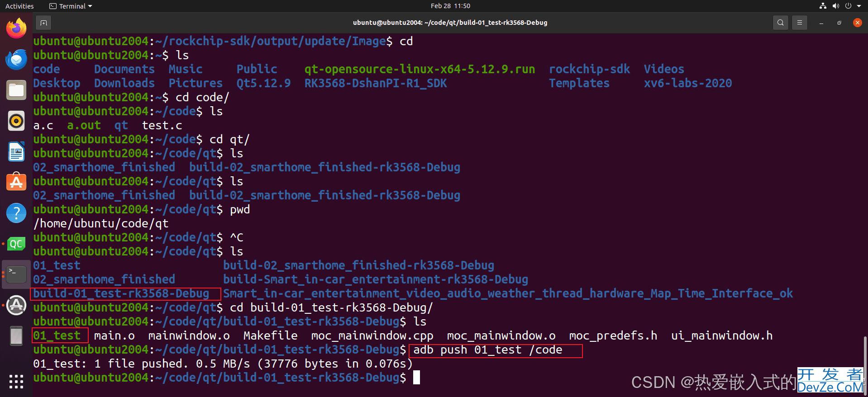This screenshot has width=868, height=397.
Task: Click the green '01_test' executable name
Action: [57, 336]
